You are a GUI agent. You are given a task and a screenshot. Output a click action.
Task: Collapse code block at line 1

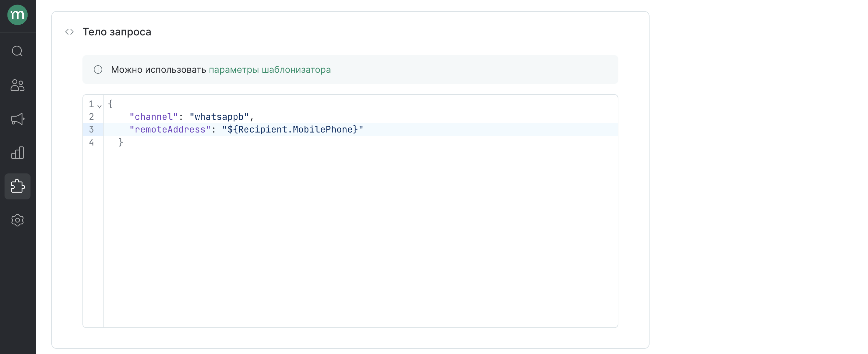pos(99,106)
